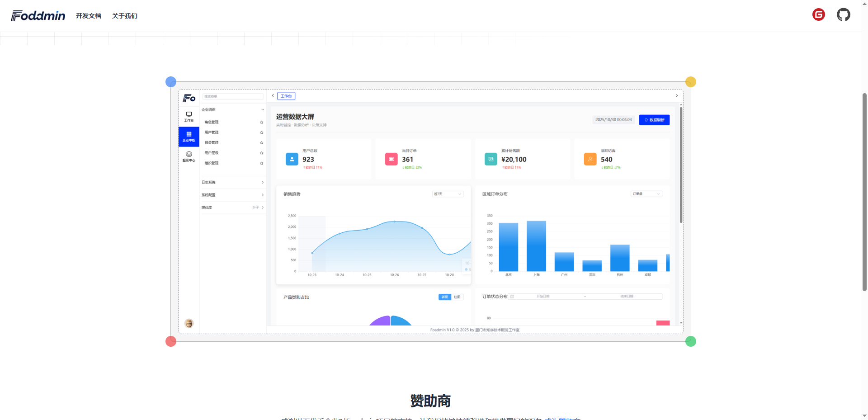This screenshot has width=868, height=420.
Task: Click the back arrow beside 工作台 tab
Action: 273,96
